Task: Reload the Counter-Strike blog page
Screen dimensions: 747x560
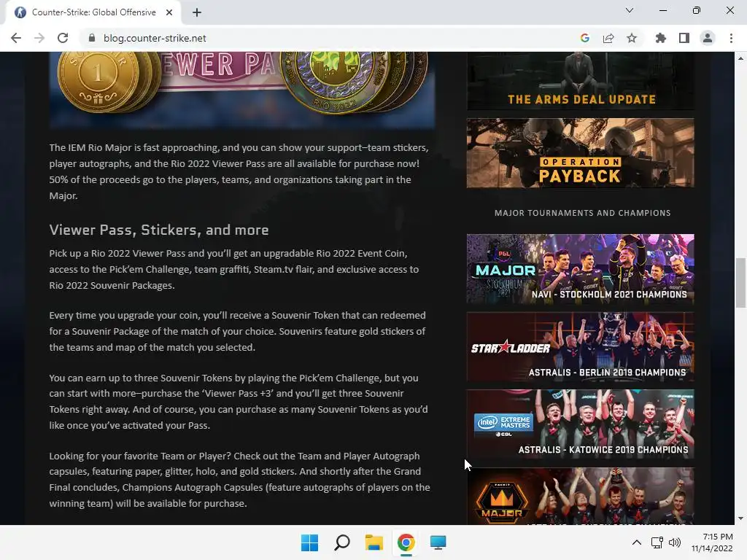Action: (63, 38)
